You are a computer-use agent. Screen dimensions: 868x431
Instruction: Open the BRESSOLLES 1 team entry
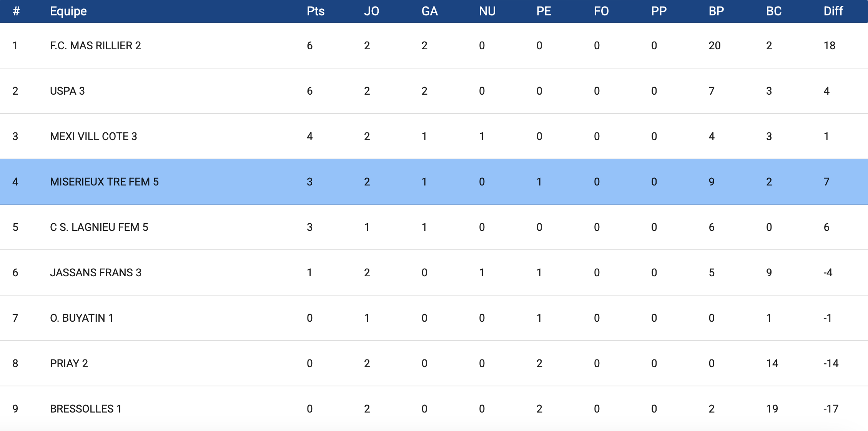pos(86,409)
